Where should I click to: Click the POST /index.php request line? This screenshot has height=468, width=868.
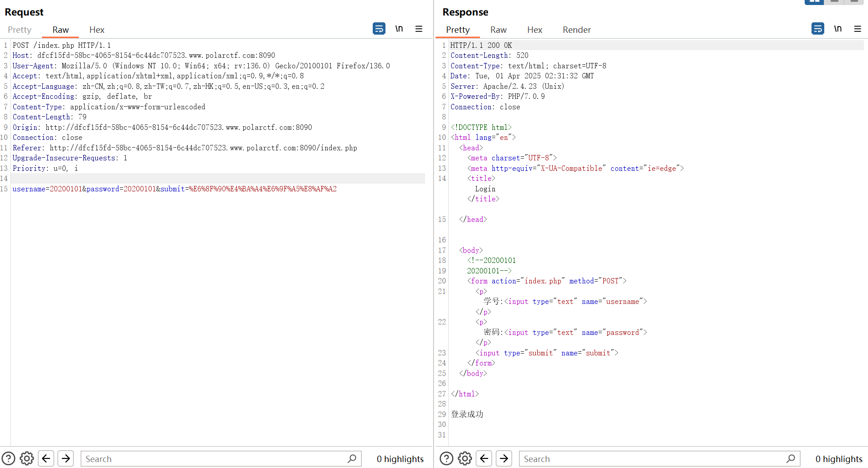point(62,45)
